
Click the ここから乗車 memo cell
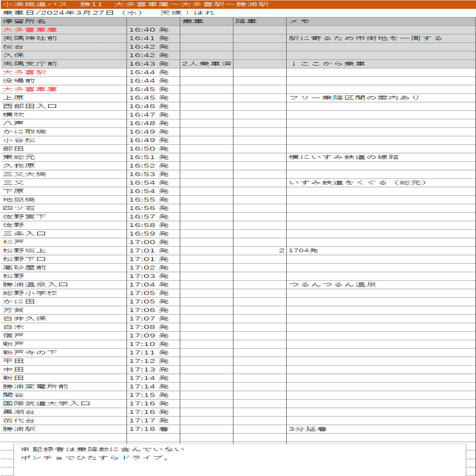(x=381, y=64)
